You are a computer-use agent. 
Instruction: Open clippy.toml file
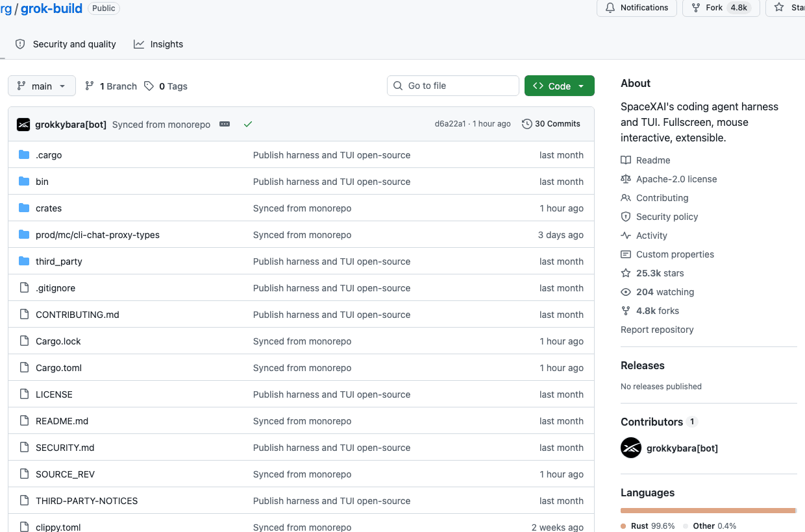pyautogui.click(x=58, y=527)
